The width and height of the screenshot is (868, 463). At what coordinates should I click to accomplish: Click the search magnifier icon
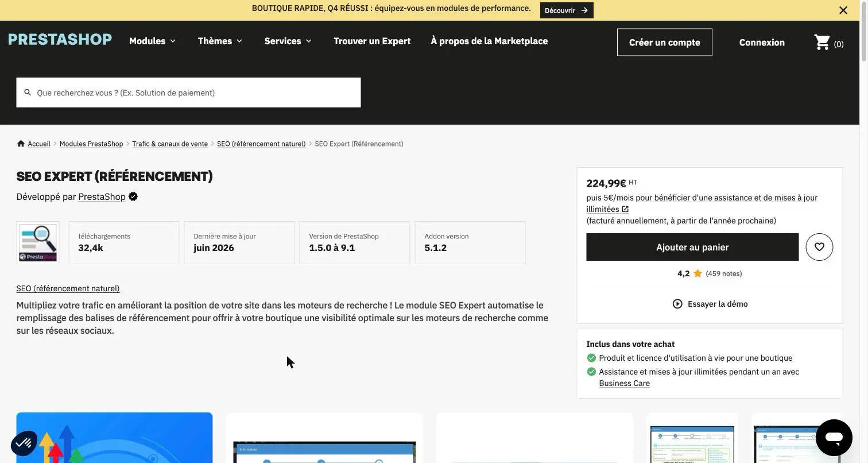click(28, 92)
